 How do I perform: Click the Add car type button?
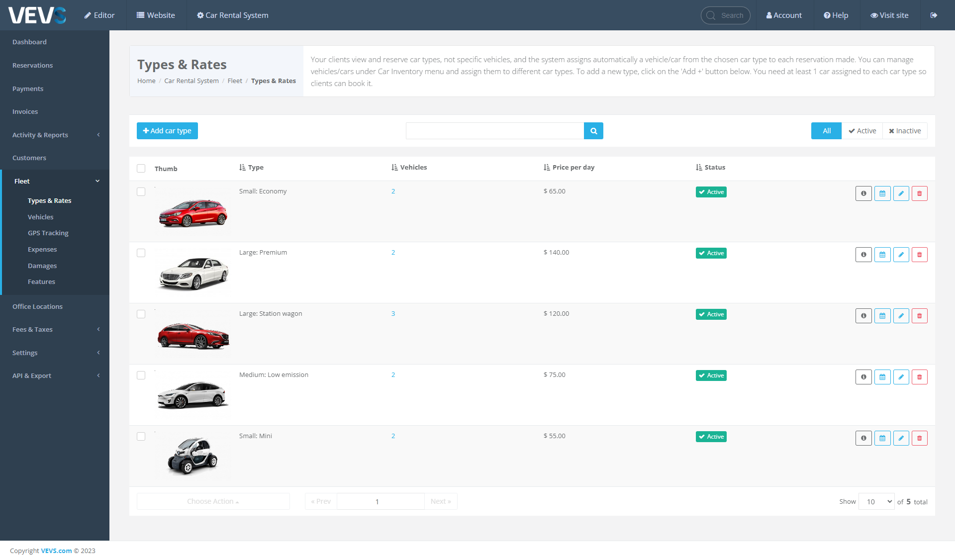click(167, 131)
